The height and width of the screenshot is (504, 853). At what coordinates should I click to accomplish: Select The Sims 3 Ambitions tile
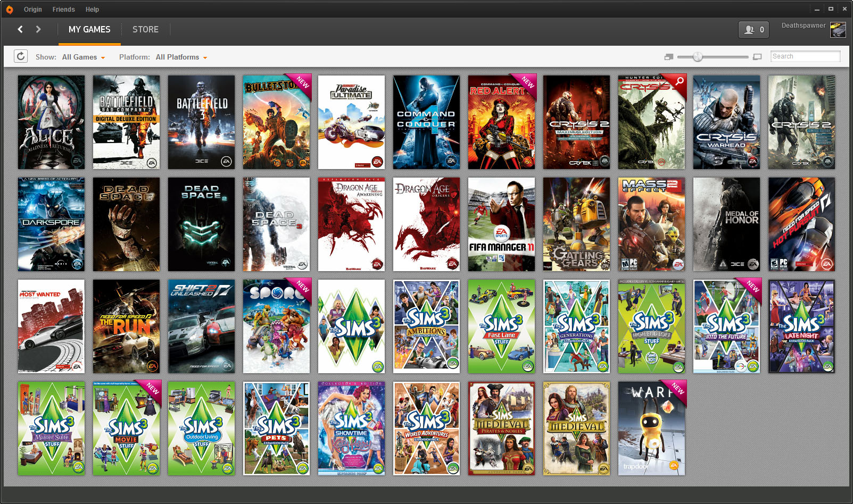tap(426, 326)
